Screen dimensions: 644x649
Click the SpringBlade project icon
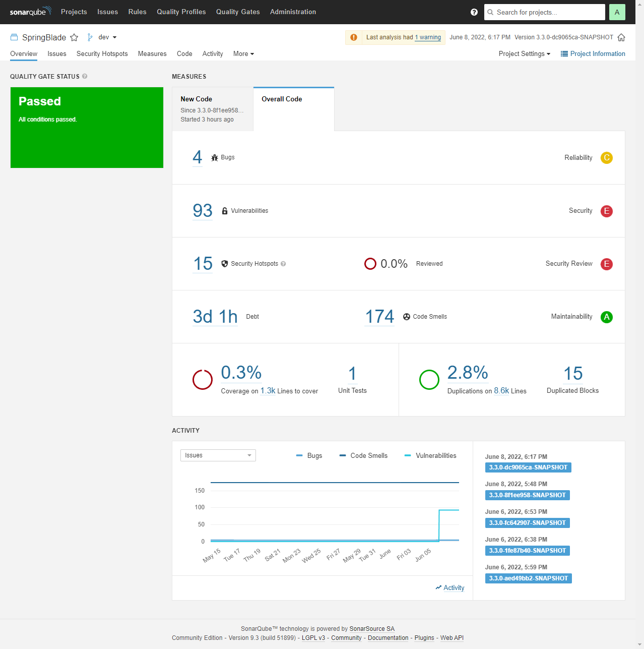14,37
